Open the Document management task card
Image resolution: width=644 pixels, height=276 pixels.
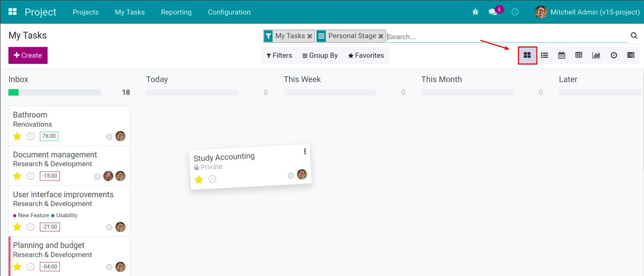pos(69,166)
